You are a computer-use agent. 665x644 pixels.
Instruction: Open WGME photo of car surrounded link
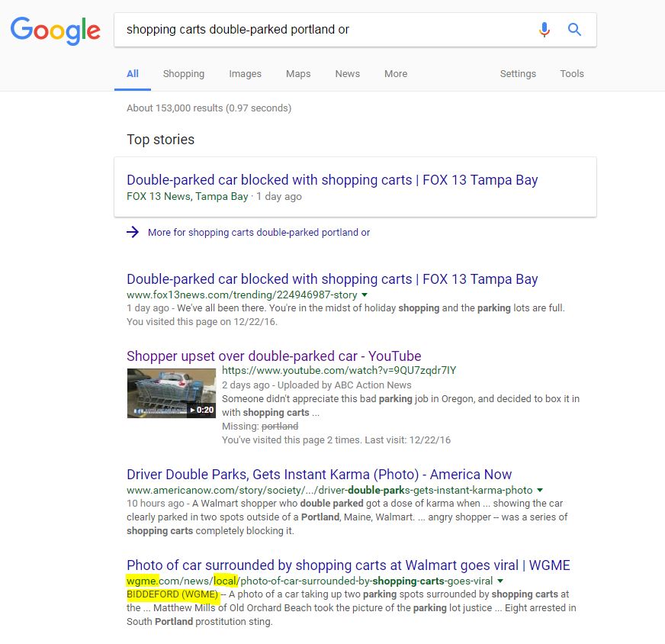click(x=348, y=565)
